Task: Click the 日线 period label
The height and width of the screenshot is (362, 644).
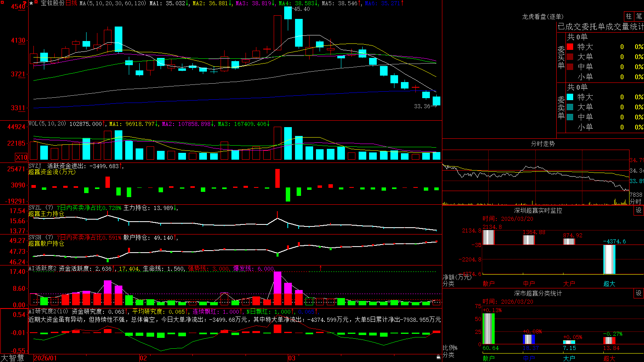Action: [71, 3]
